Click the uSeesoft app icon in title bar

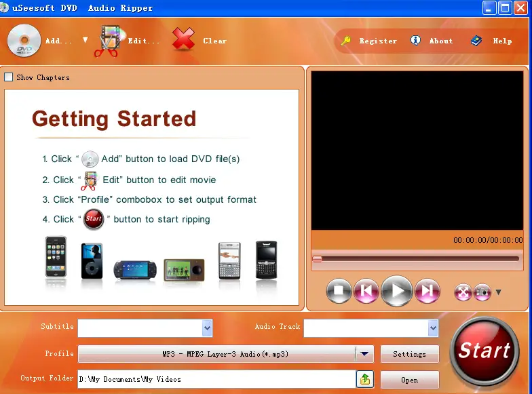coord(4,7)
